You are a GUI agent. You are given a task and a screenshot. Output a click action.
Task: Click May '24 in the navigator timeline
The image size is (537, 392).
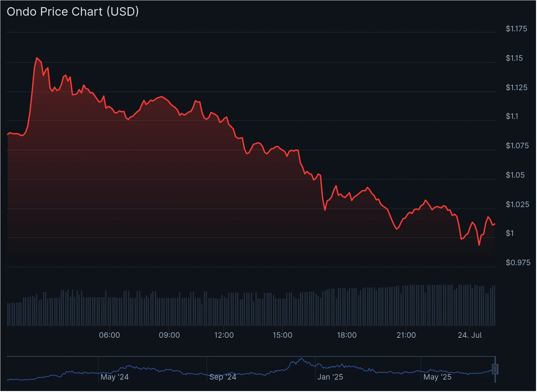(115, 377)
